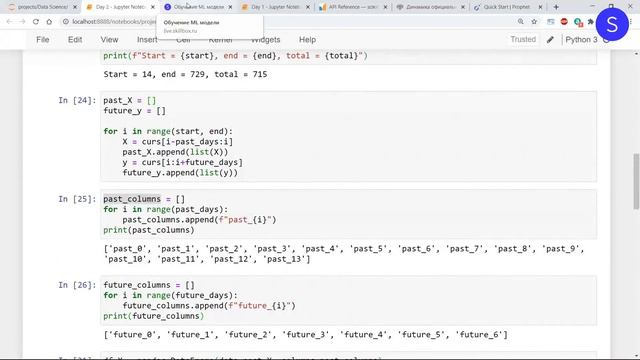The image size is (640, 360).
Task: Close the Обучение ML модели tab
Action: click(230, 7)
